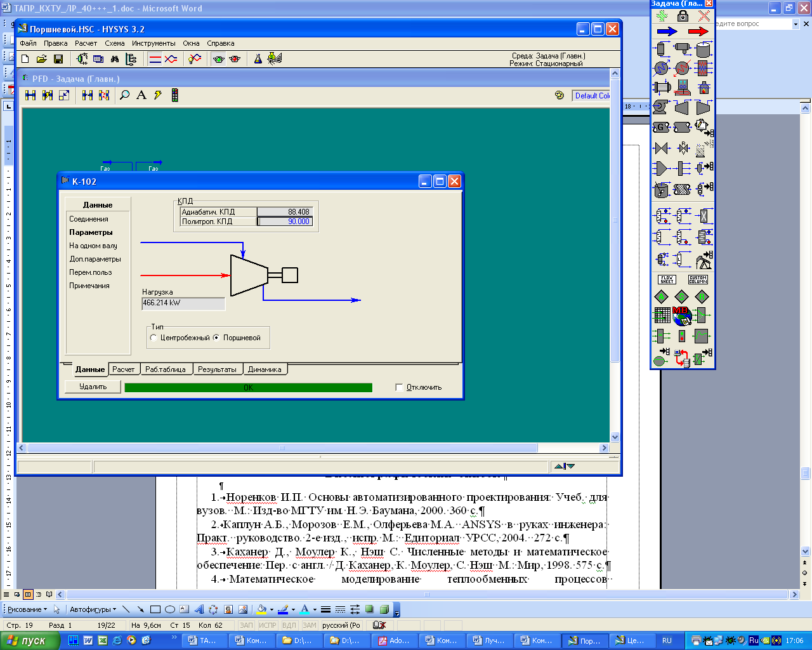
Task: Enter basis environment via flask icon
Action: pos(258,59)
